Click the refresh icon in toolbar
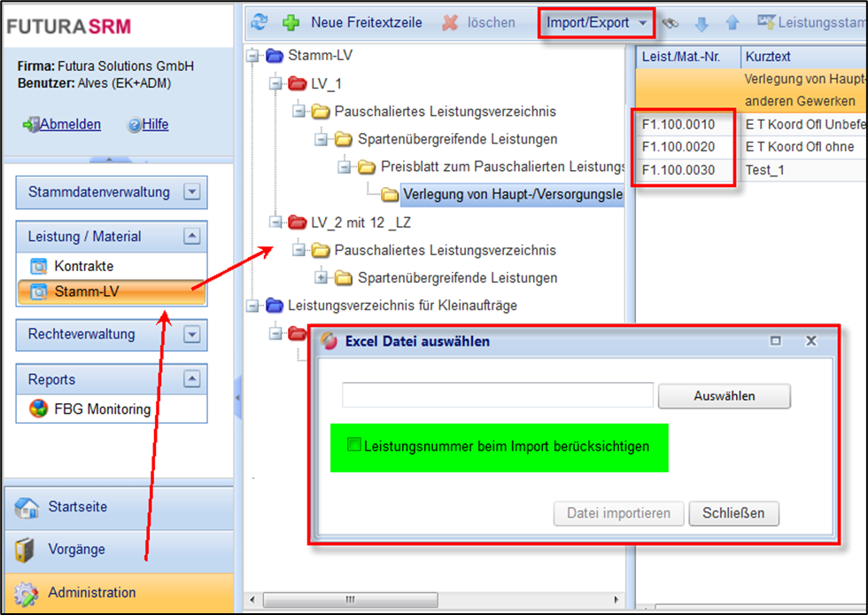 coord(259,22)
